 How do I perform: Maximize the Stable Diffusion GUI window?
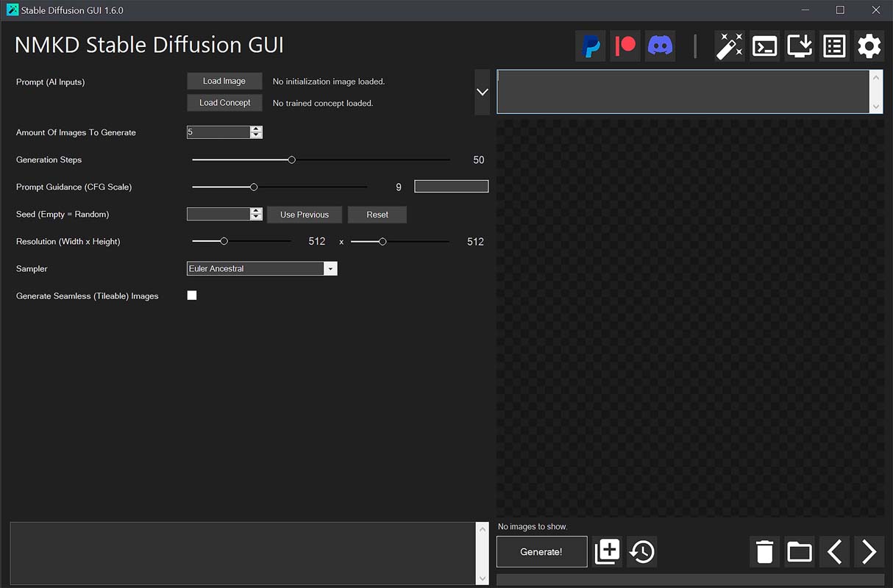(840, 10)
